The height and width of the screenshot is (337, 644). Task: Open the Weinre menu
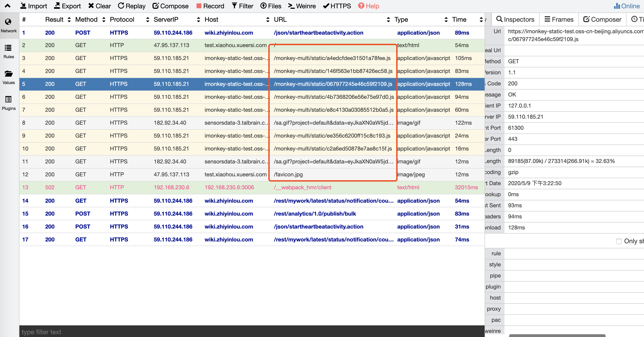pos(302,6)
